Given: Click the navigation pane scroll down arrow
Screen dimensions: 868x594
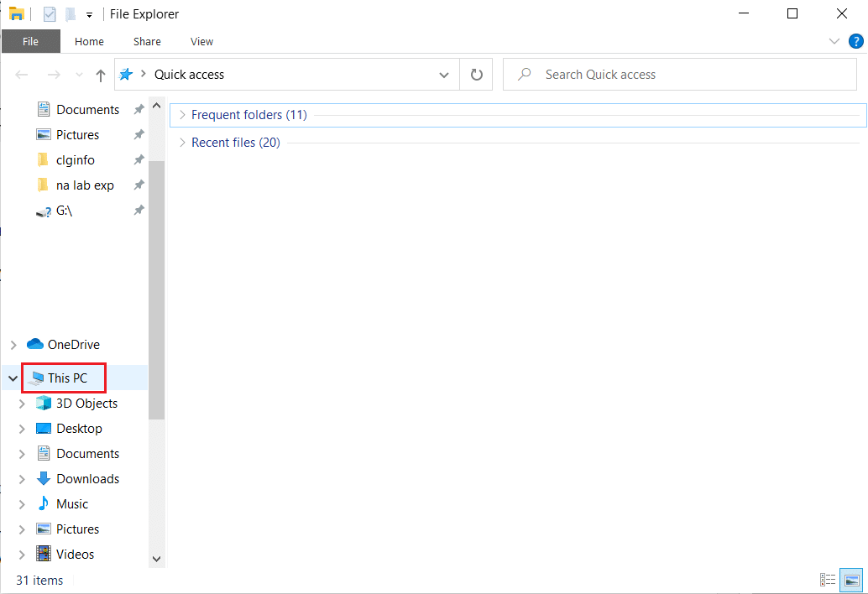Looking at the screenshot, I should (x=156, y=558).
